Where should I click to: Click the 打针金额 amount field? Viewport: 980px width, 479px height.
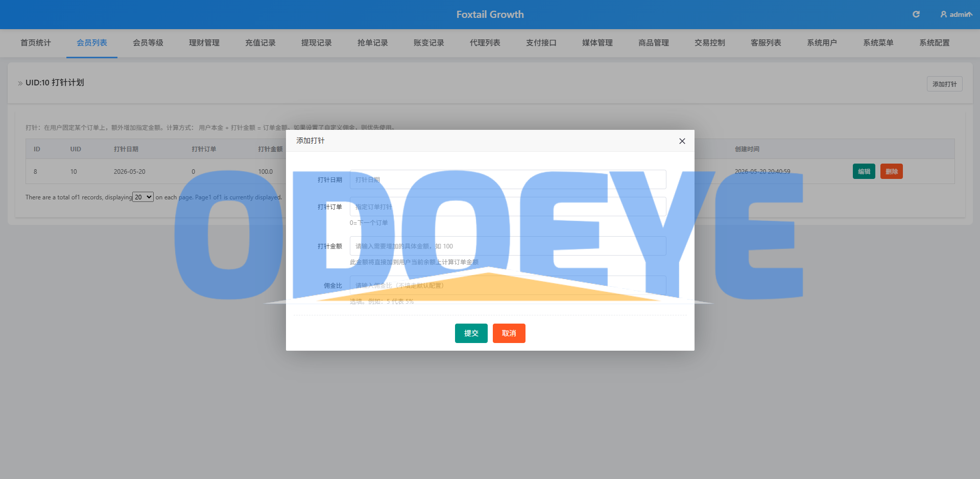(508, 246)
